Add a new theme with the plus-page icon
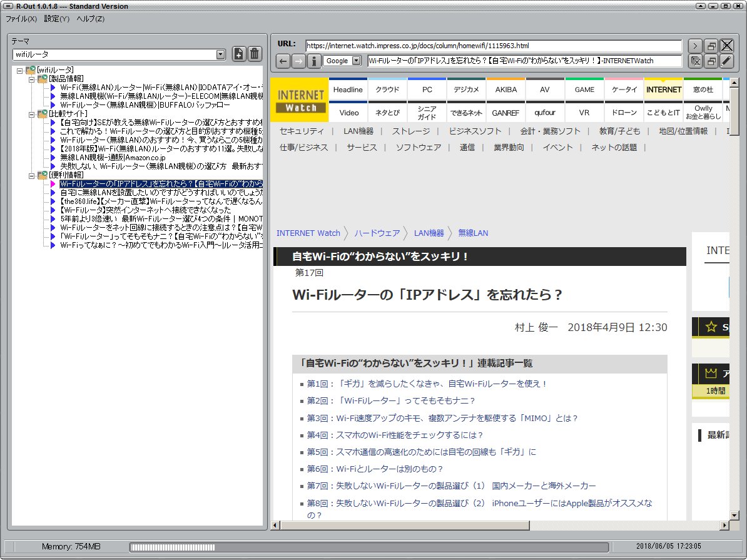Image resolution: width=747 pixels, height=560 pixels. point(239,54)
